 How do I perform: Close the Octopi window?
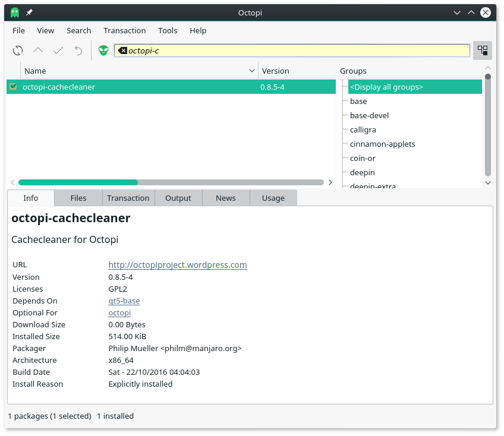pos(486,12)
